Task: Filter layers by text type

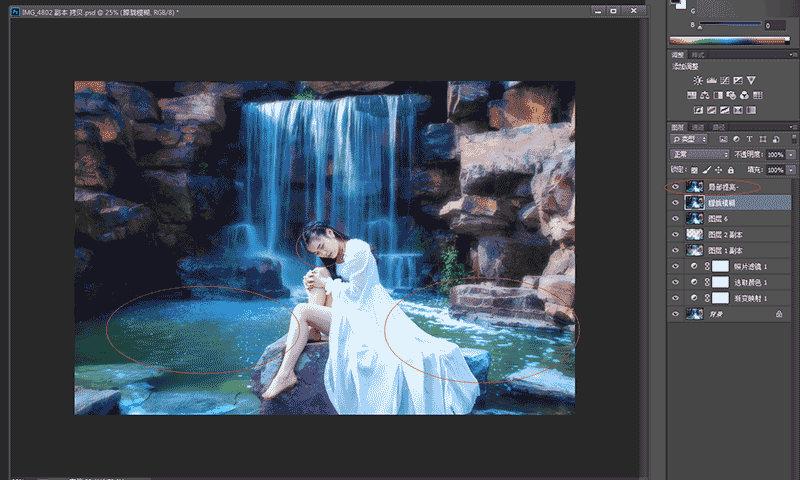Action: click(x=748, y=138)
